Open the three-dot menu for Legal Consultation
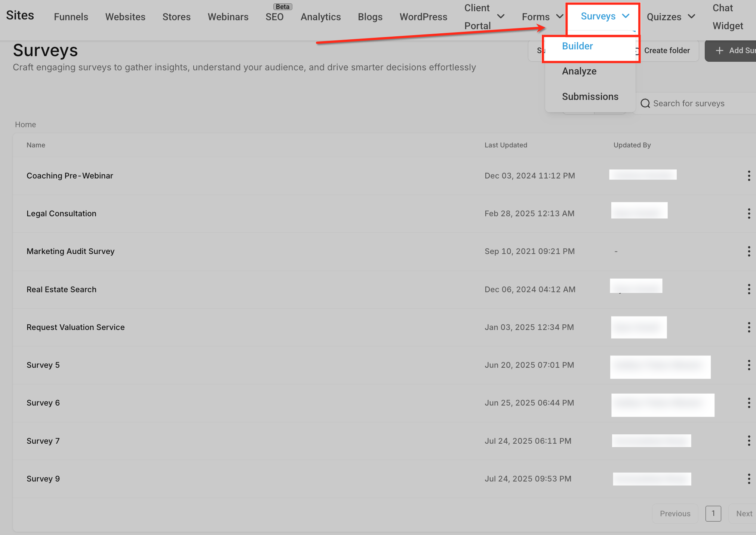 coord(749,213)
